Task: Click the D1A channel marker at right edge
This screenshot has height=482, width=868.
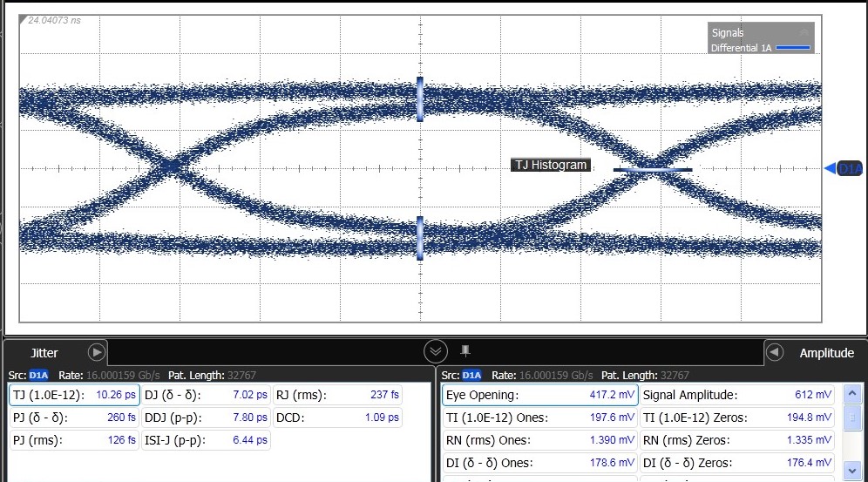Action: [844, 168]
